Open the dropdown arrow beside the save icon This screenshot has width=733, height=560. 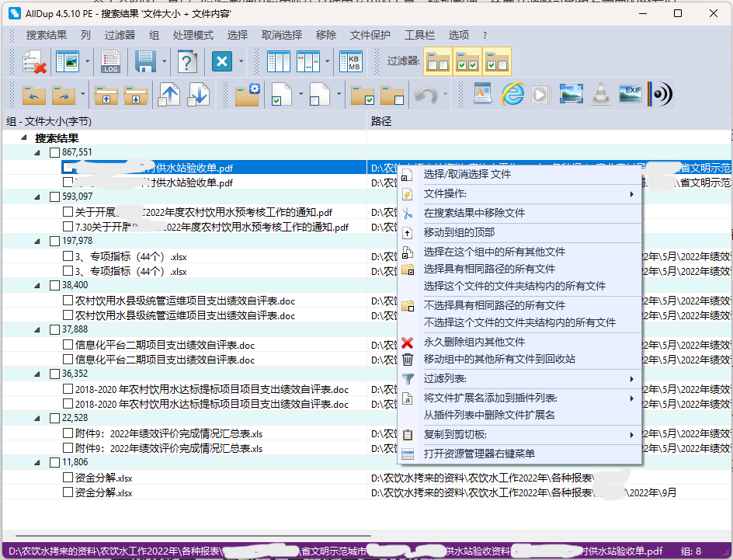tap(164, 61)
